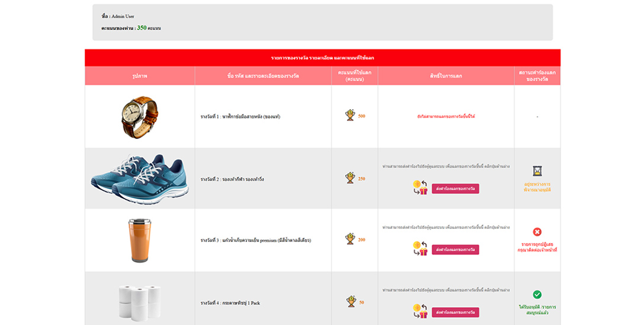Submit the redeem request for the tissue pack

coord(455,312)
